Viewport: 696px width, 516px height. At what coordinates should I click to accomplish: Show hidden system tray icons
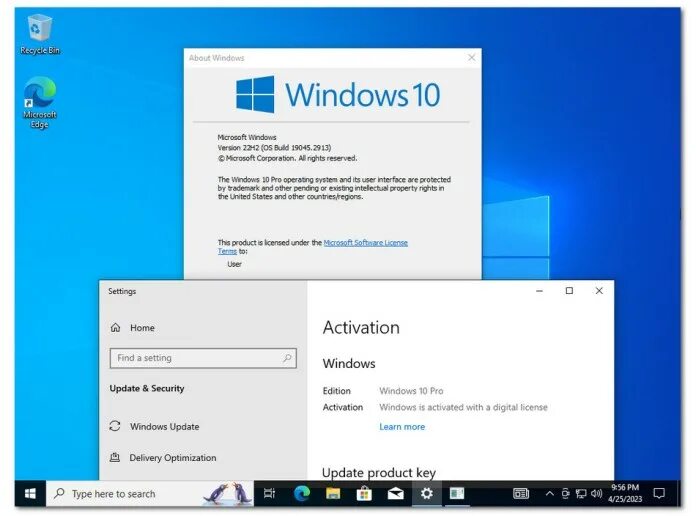550,493
